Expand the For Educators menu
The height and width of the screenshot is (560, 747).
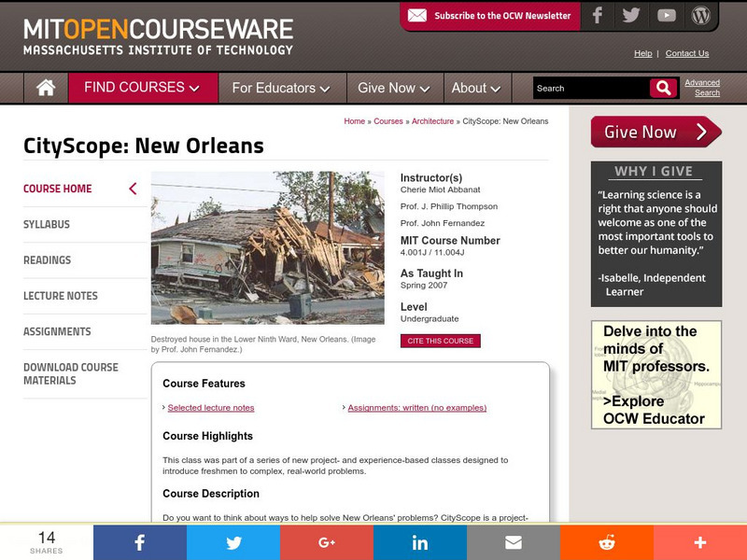pyautogui.click(x=281, y=88)
